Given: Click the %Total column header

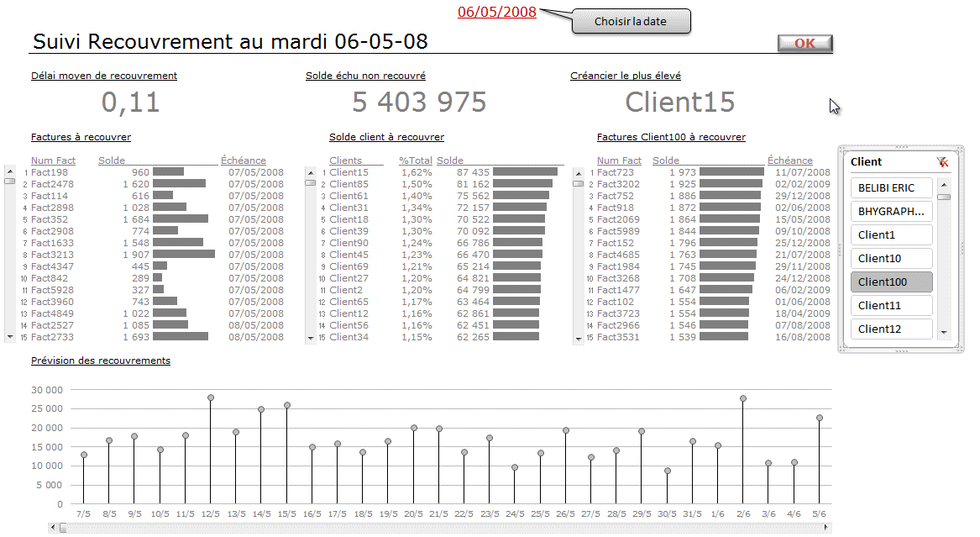Looking at the screenshot, I should click(416, 161).
